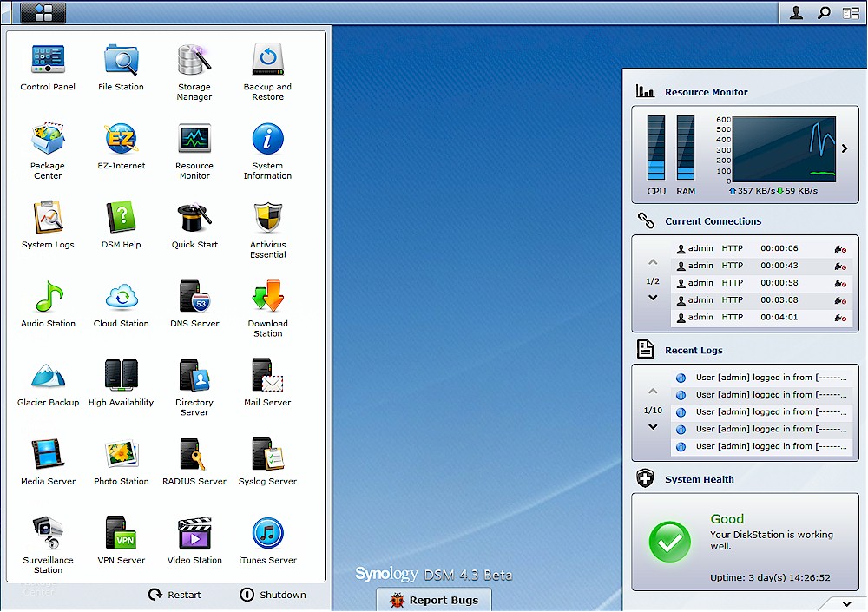The image size is (868, 612).
Task: Click the Shutdown button
Action: 273,595
